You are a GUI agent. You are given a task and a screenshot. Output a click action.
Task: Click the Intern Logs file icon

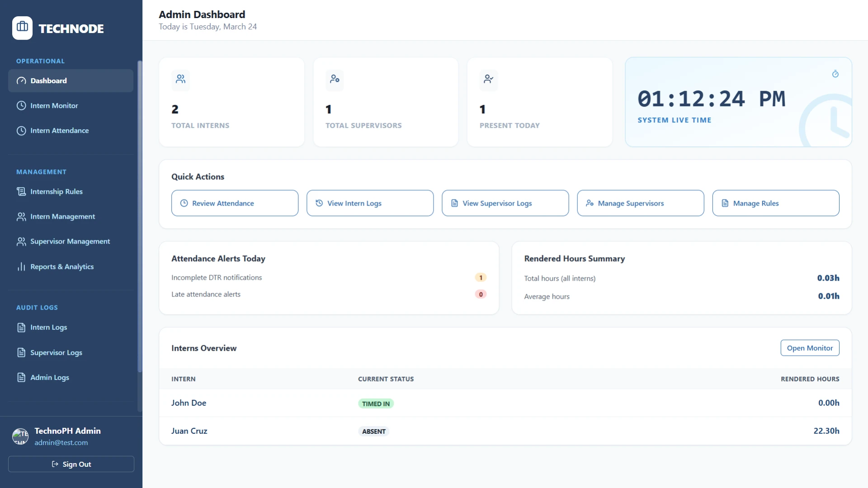[x=21, y=327]
